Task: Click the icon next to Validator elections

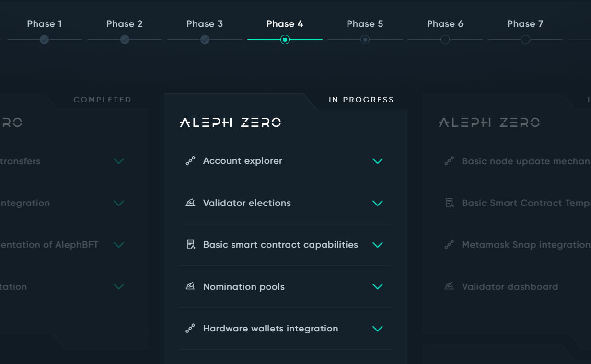Action: (x=190, y=203)
